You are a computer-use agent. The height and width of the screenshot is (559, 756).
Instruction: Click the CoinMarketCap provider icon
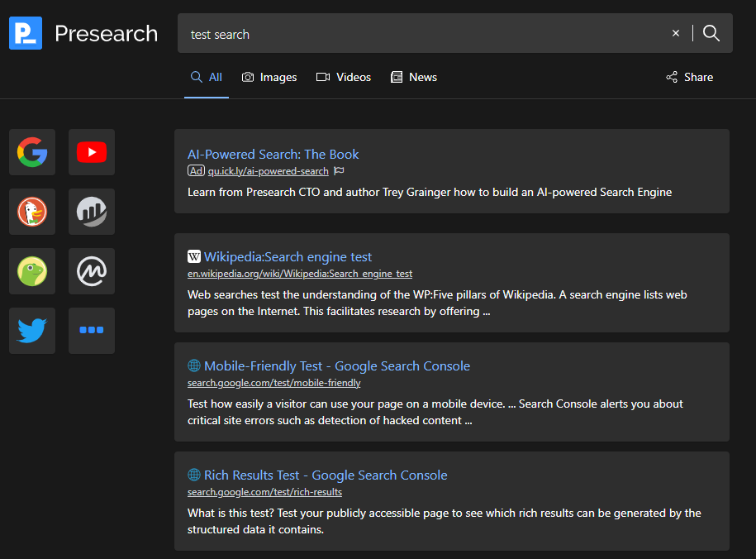[x=92, y=271]
